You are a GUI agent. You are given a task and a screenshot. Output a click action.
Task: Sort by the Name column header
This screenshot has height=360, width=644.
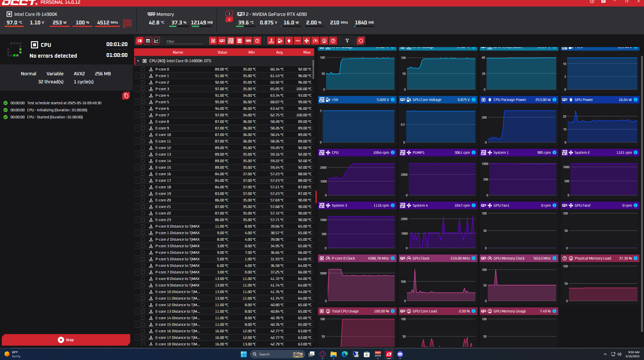(178, 52)
